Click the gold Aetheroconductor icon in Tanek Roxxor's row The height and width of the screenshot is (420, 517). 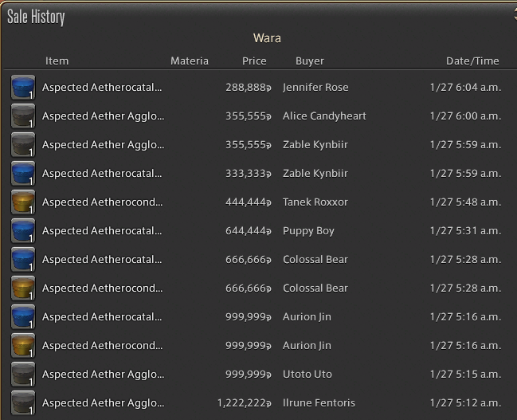click(x=23, y=202)
